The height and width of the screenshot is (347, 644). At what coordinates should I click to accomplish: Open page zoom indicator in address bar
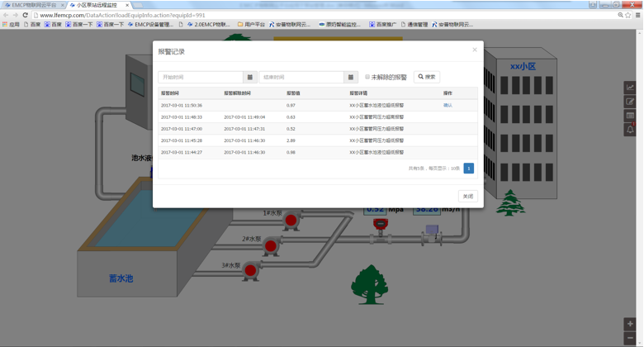[x=620, y=15]
